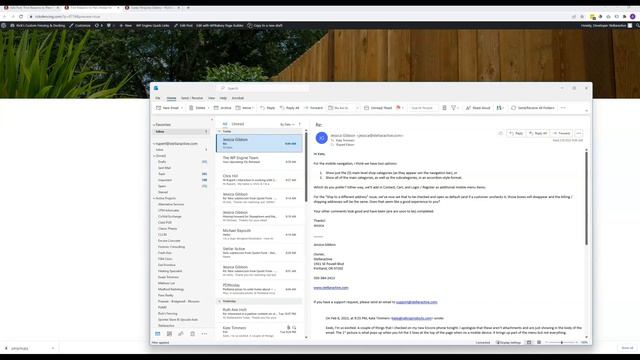Switch to Normal view in status bar
The width and height of the screenshot is (640, 360).
coord(529,342)
